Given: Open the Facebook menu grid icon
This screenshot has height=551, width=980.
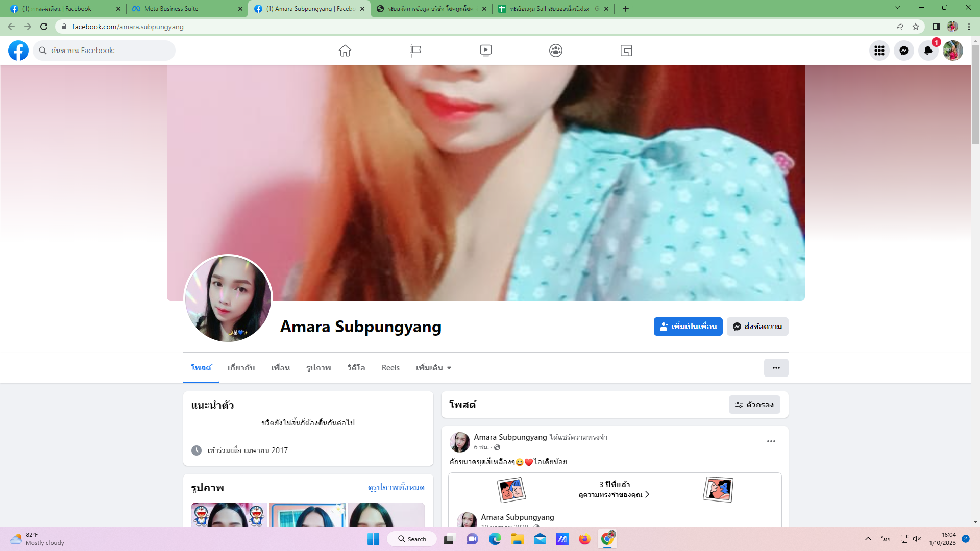Looking at the screenshot, I should pyautogui.click(x=879, y=51).
